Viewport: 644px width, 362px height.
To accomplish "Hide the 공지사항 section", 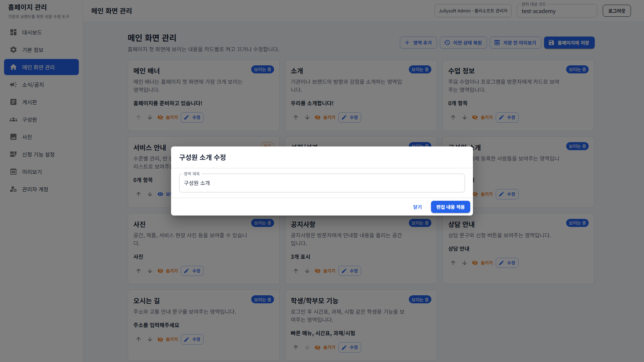I will pyautogui.click(x=325, y=271).
